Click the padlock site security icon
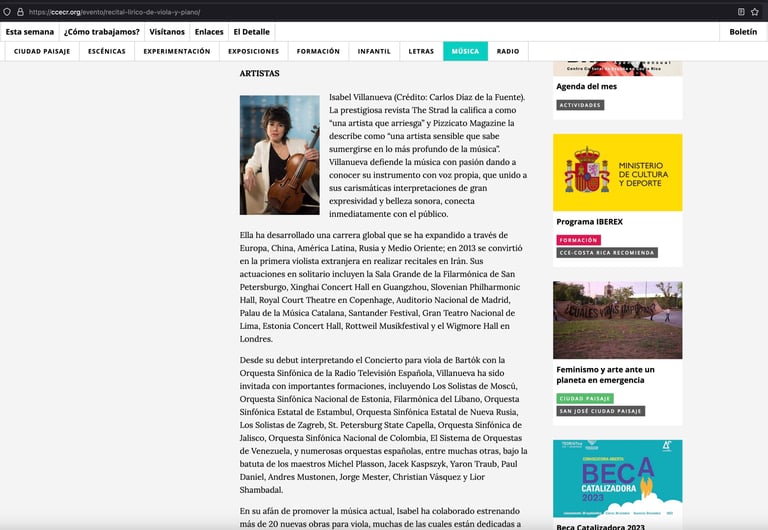Viewport: 768px width, 530px height. 21,12
